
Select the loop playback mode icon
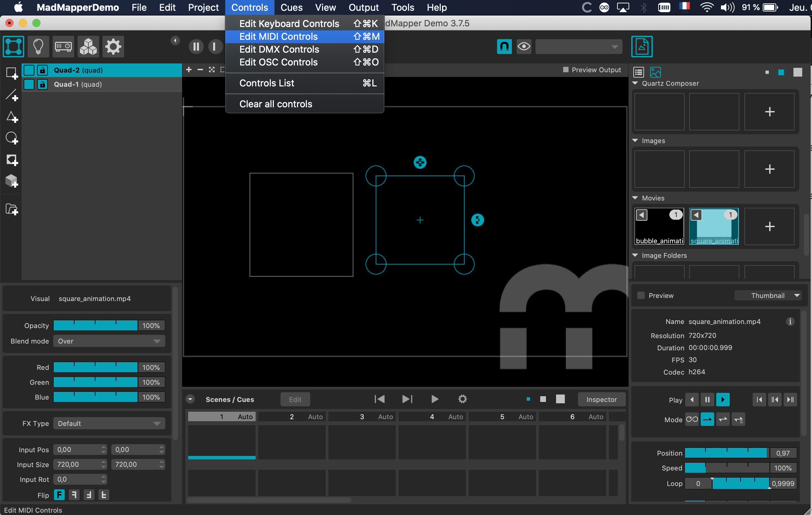692,419
